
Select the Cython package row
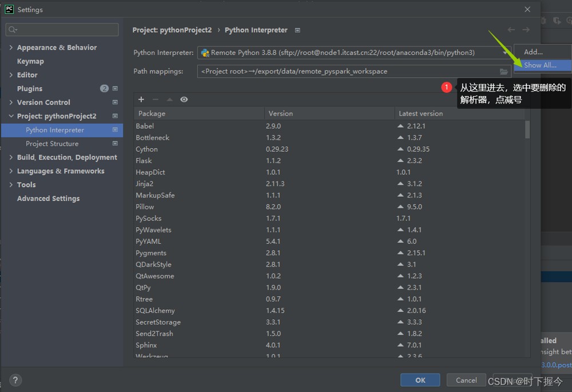point(329,149)
